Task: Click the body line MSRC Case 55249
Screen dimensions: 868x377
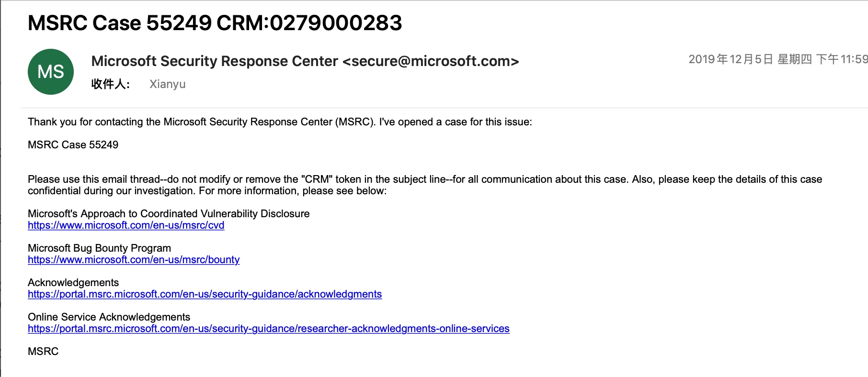Action: (x=73, y=145)
